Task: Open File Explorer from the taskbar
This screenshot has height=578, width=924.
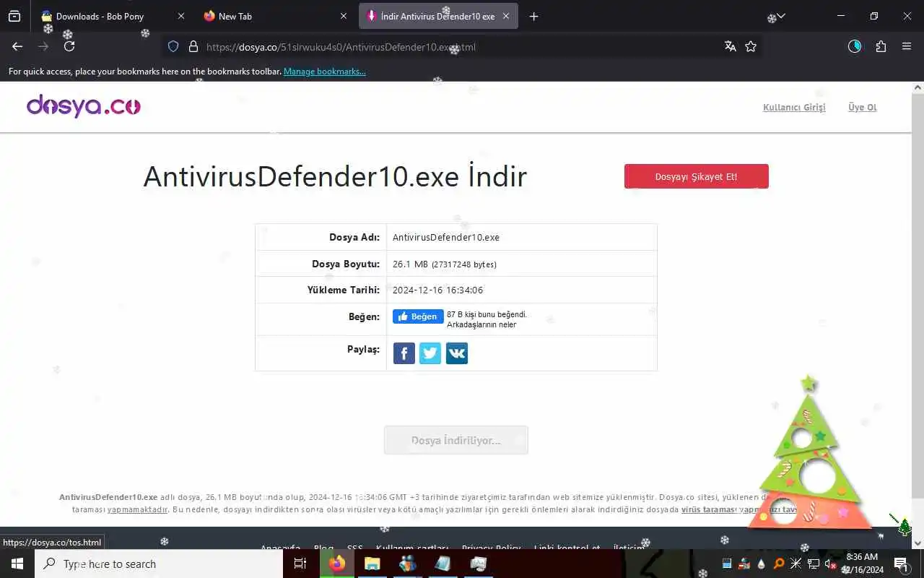Action: (372, 564)
